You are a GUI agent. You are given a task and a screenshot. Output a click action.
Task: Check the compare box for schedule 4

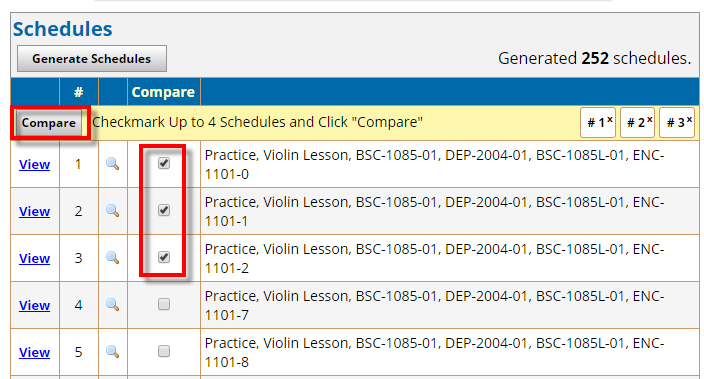[x=164, y=304]
